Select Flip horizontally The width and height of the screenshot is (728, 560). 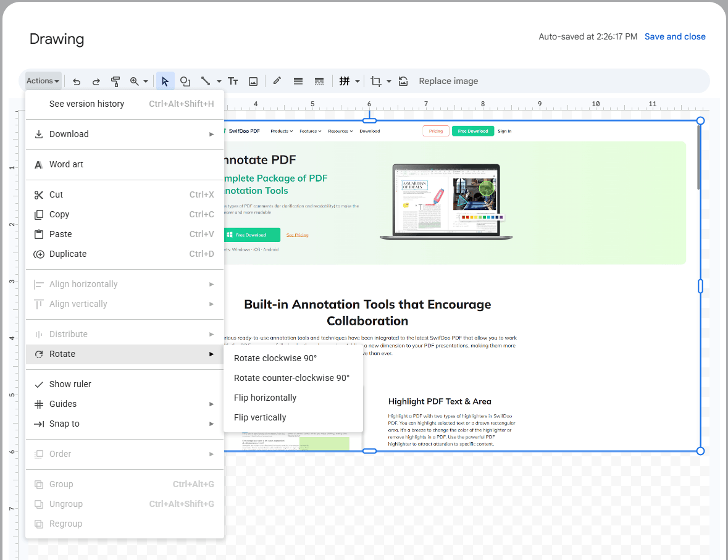[293, 398]
